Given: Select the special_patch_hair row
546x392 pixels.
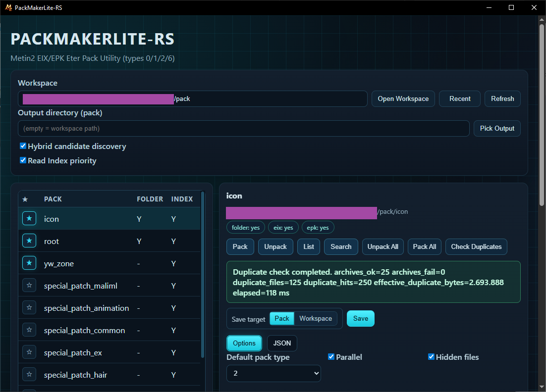Looking at the screenshot, I should (109, 374).
